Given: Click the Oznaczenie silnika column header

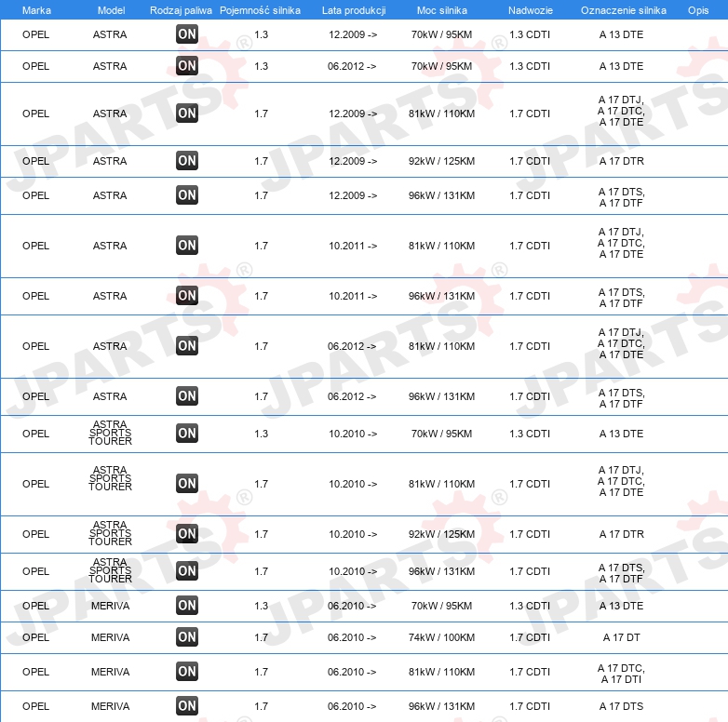Looking at the screenshot, I should pos(624,10).
